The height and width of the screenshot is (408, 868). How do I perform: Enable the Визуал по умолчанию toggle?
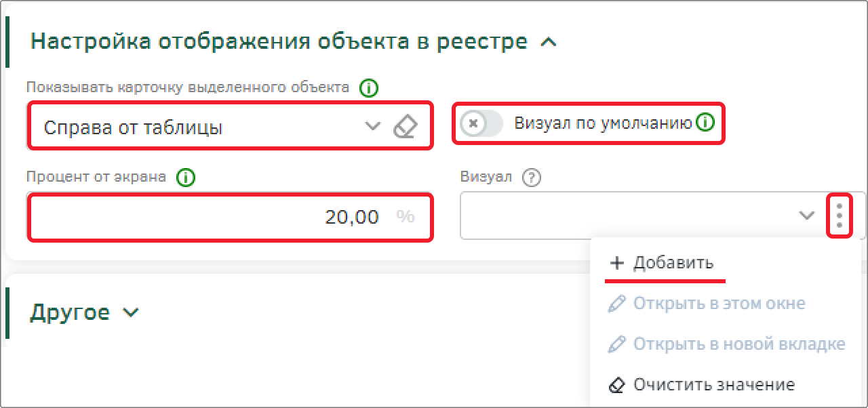481,123
